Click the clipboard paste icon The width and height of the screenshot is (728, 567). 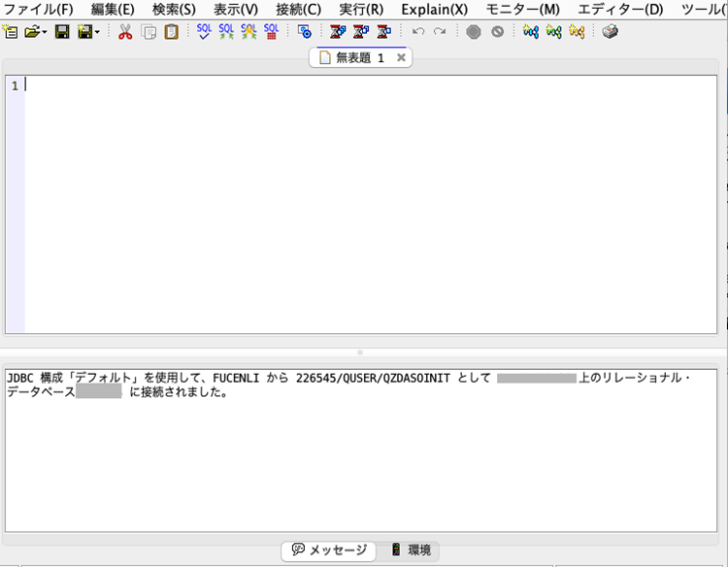171,32
